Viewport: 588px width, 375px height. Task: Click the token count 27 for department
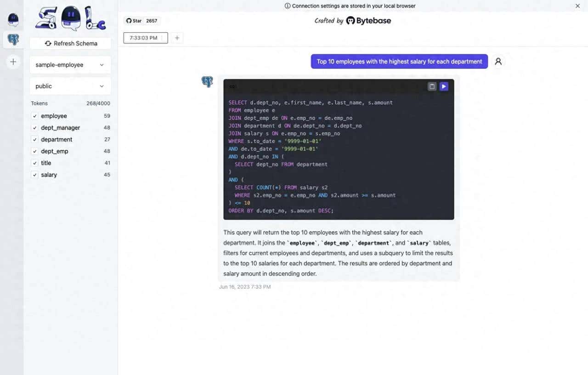(x=107, y=140)
